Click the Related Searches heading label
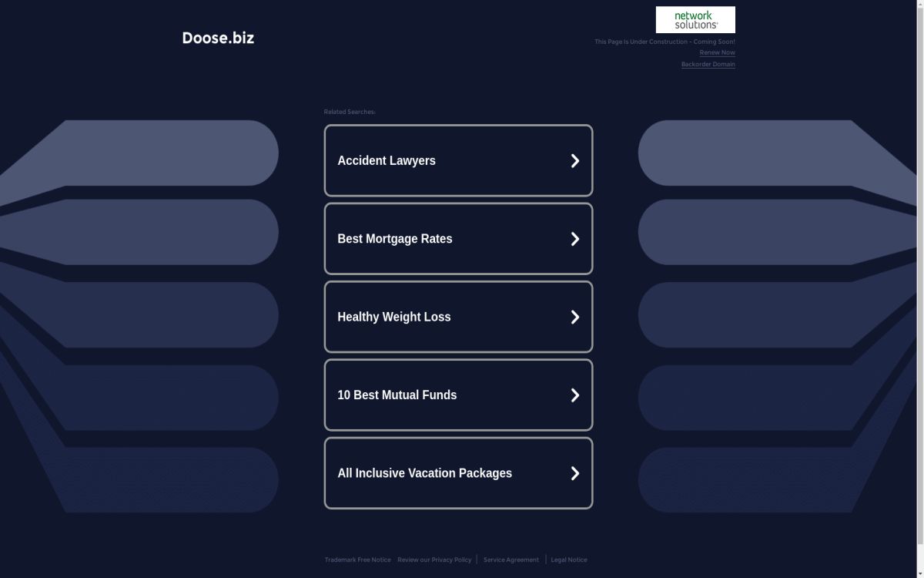924x578 pixels. tap(350, 113)
